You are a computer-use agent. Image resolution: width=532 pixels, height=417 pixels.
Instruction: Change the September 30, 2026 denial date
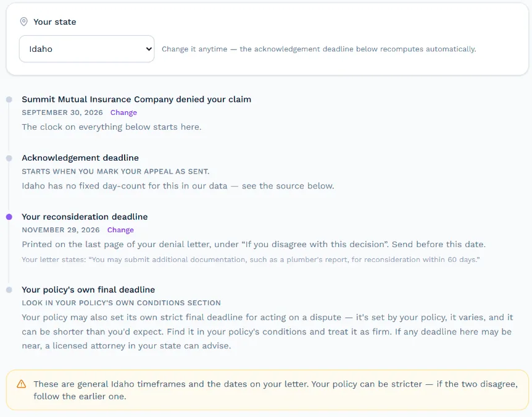[123, 112]
